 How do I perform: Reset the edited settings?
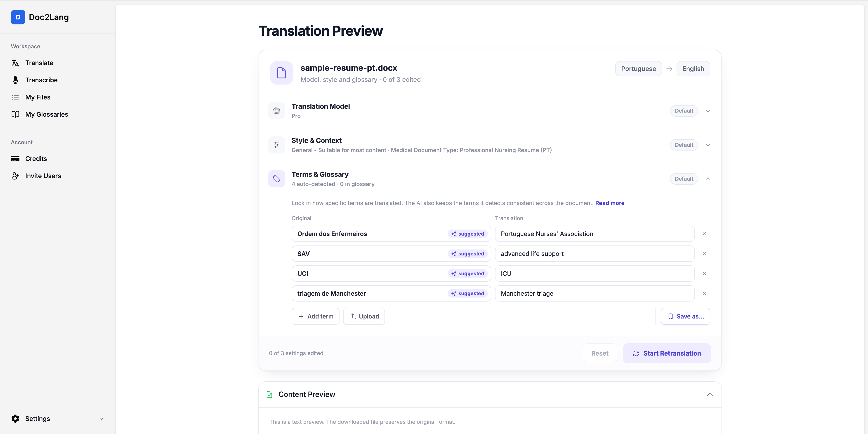[600, 354]
